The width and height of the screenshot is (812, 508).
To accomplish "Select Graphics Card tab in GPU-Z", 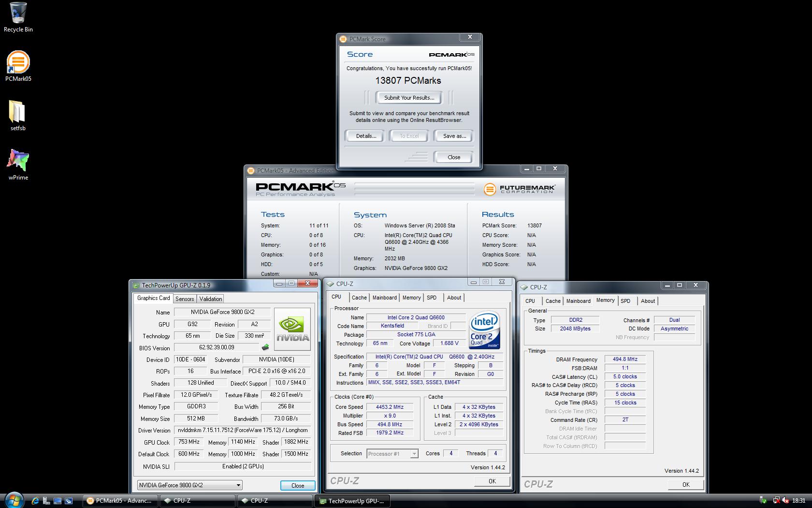I will [x=153, y=298].
